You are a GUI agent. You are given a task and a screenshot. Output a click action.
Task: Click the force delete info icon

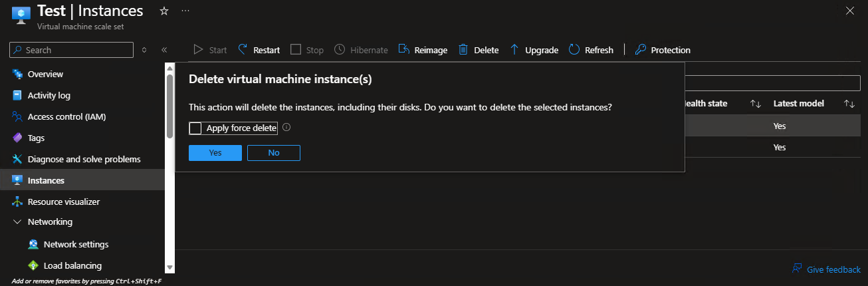click(286, 128)
